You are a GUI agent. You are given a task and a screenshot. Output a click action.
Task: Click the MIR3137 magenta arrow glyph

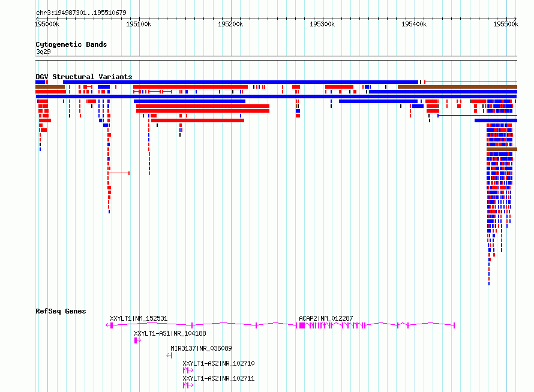(x=169, y=355)
